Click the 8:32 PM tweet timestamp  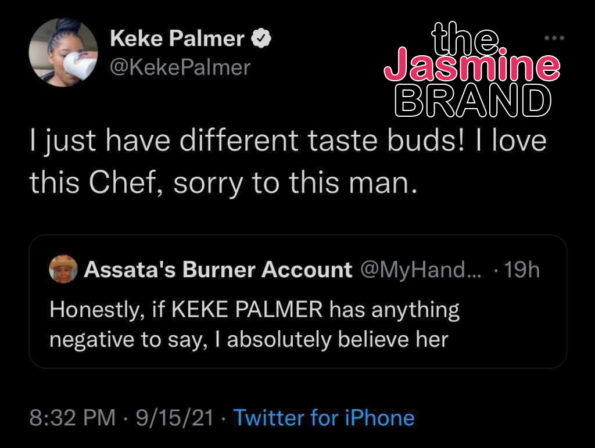(x=72, y=418)
